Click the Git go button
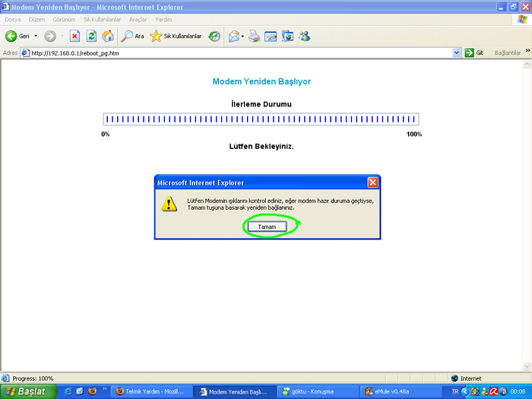 pos(474,53)
